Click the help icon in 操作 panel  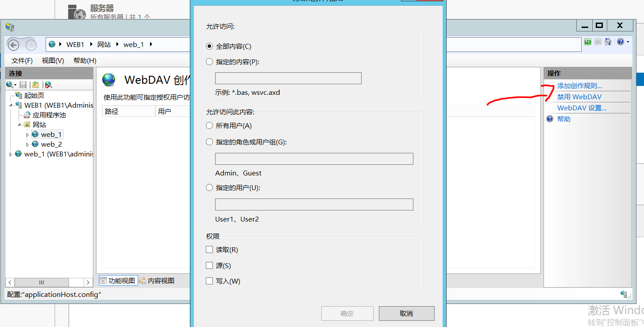coord(550,119)
